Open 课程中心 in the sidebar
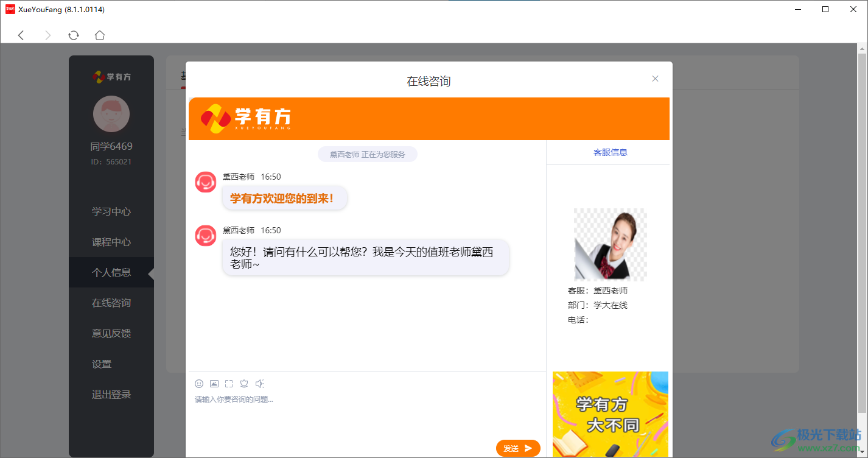This screenshot has height=458, width=868. click(x=111, y=242)
